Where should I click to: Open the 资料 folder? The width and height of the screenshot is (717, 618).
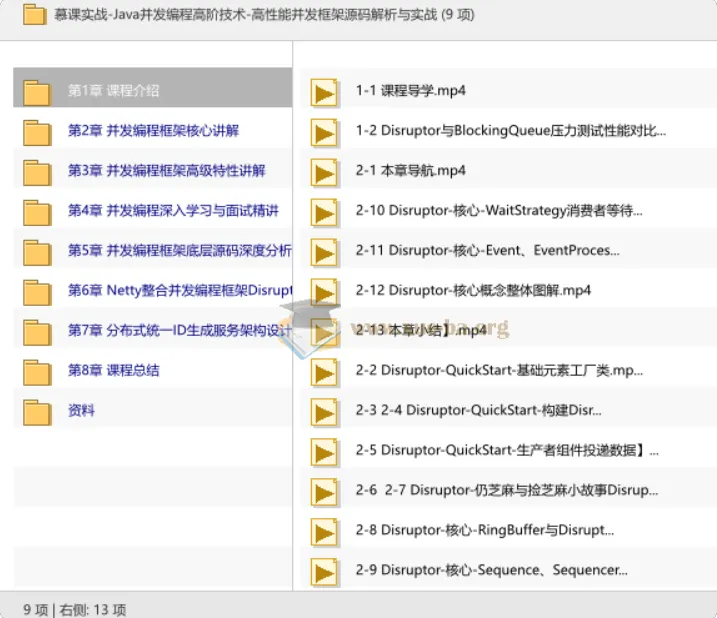81,410
